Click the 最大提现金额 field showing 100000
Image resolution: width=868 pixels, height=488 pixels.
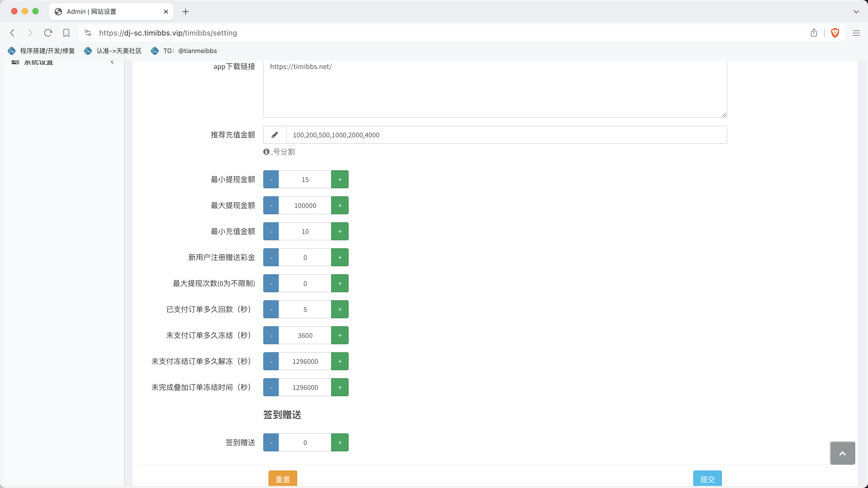pyautogui.click(x=305, y=205)
